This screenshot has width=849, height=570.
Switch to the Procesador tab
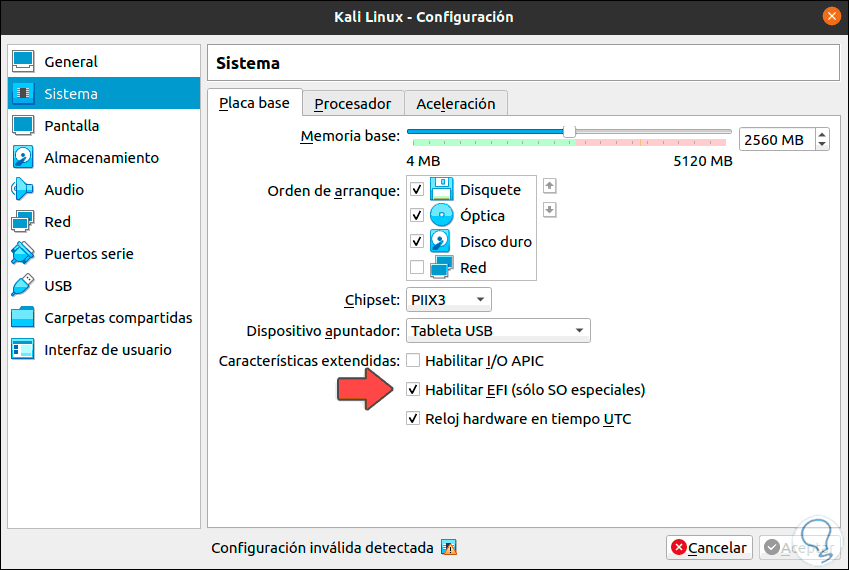coord(353,103)
